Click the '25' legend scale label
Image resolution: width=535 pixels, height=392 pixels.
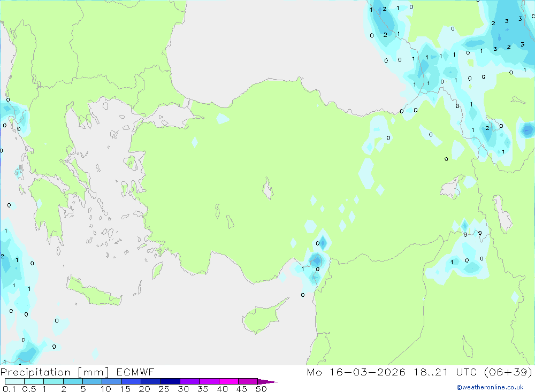[164, 389]
